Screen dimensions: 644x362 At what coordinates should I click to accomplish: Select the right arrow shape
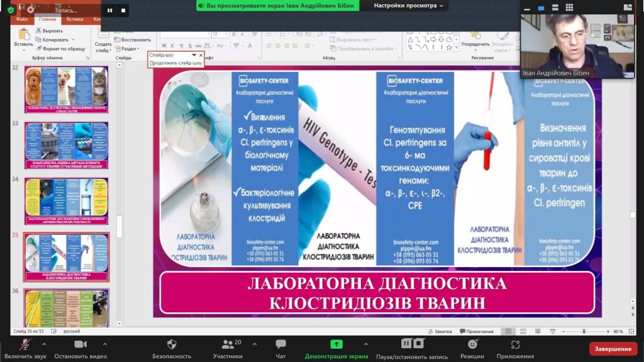pyautogui.click(x=433, y=40)
